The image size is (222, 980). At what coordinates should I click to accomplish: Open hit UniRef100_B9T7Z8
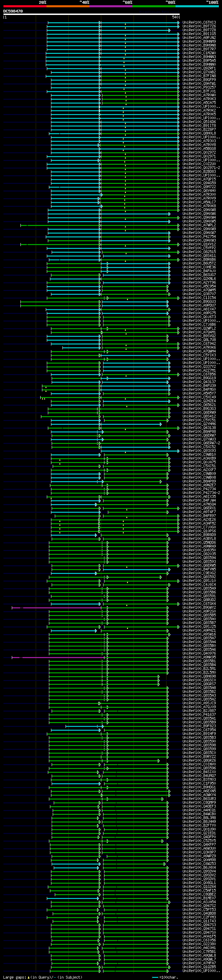pyautogui.click(x=199, y=30)
